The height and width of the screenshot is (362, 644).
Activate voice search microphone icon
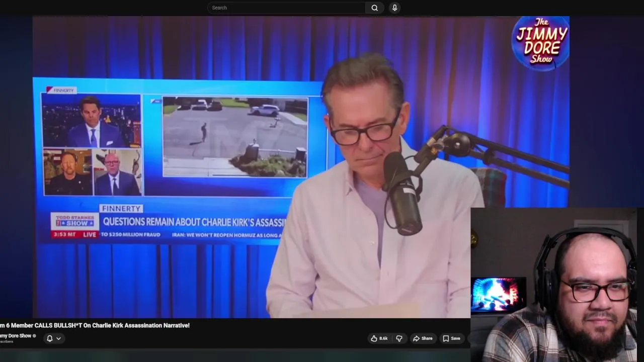pyautogui.click(x=394, y=8)
